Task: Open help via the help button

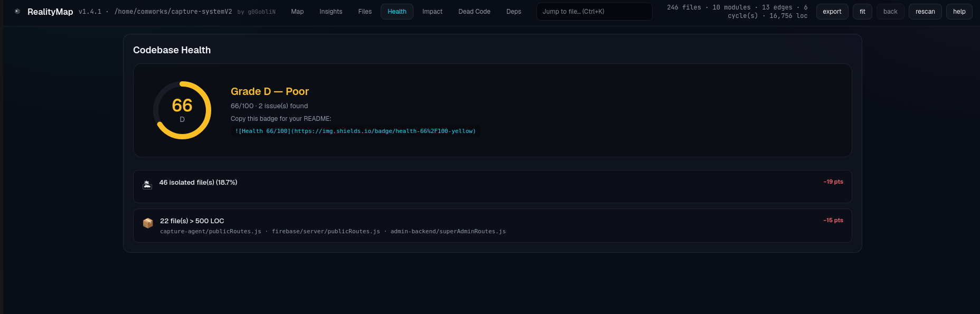Action: [959, 12]
